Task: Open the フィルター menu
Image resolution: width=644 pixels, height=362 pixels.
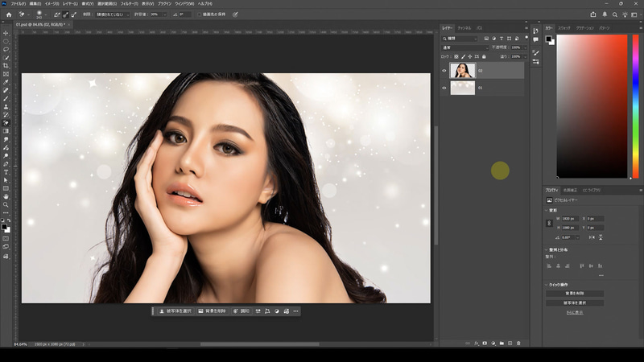Action: 129,4
